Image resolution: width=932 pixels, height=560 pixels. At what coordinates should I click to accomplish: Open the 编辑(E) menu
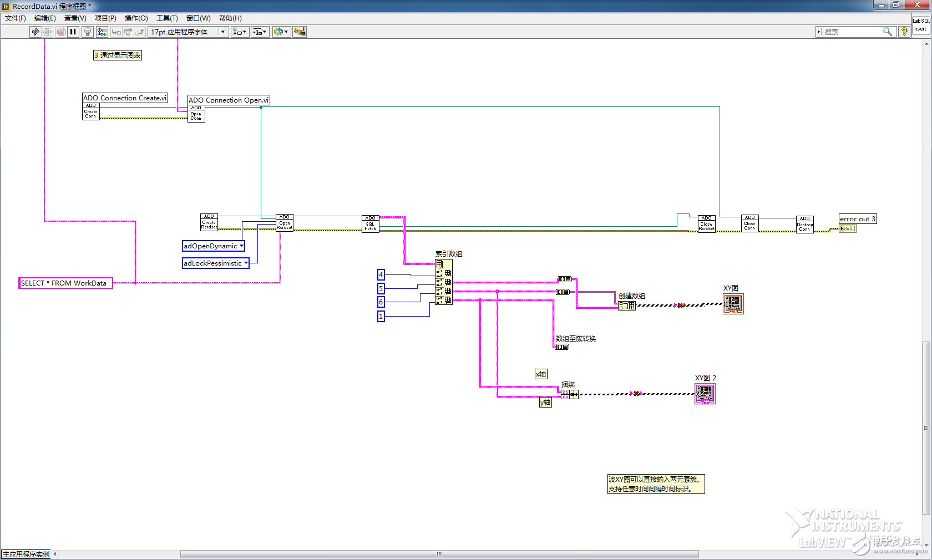45,18
